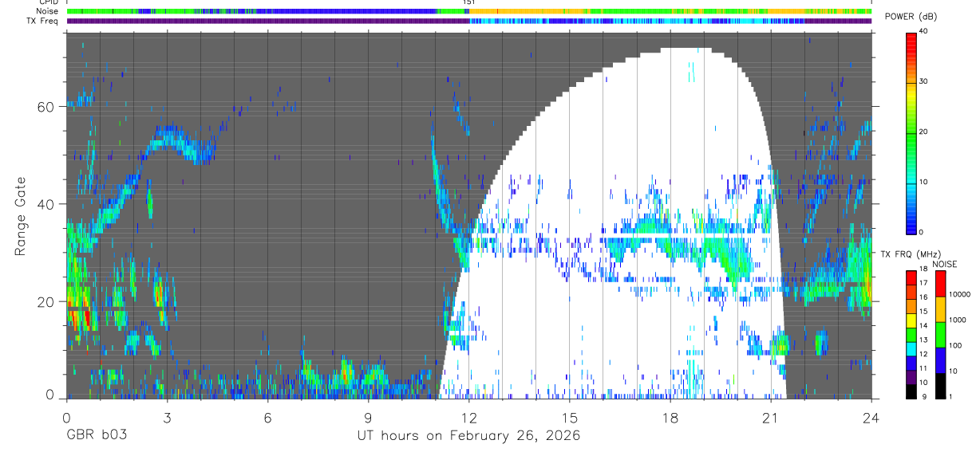Click the x-axis tick label '3'
This screenshot has width=980, height=452.
(167, 417)
